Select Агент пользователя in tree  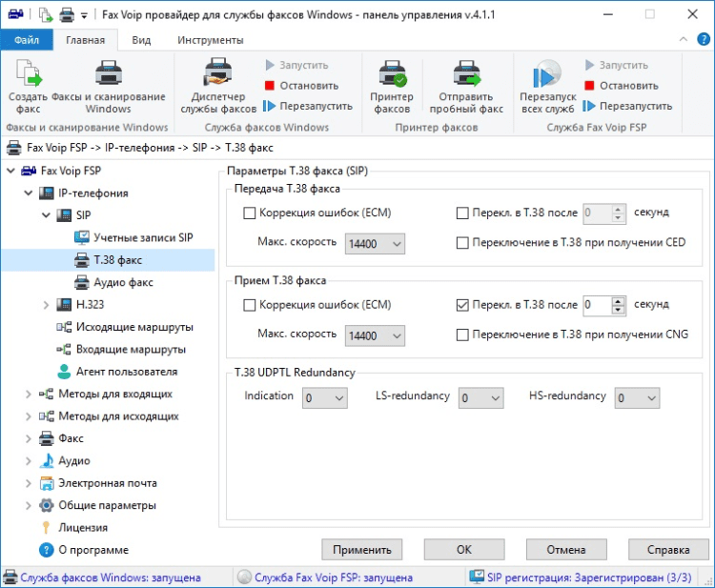[117, 372]
